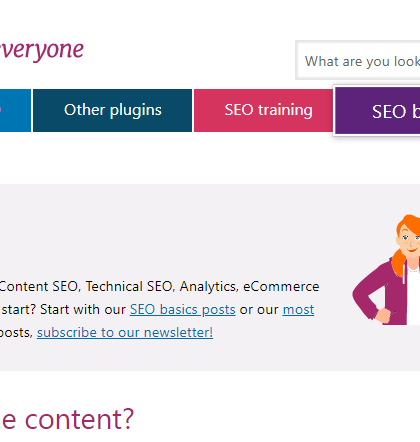The height and width of the screenshot is (442, 420).
Task: Open the Other plugins menu item
Action: (112, 110)
